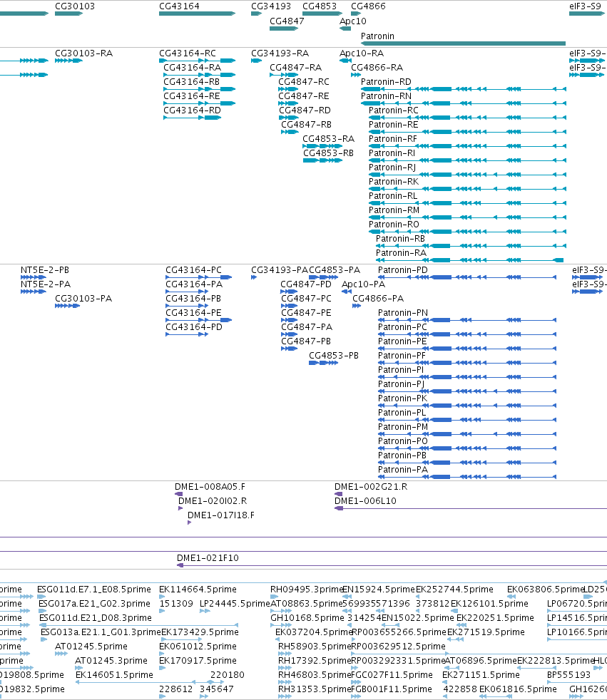The height and width of the screenshot is (700, 607).
Task: Select the DME1-006L10 clone feature
Action: pyautogui.click(x=471, y=508)
